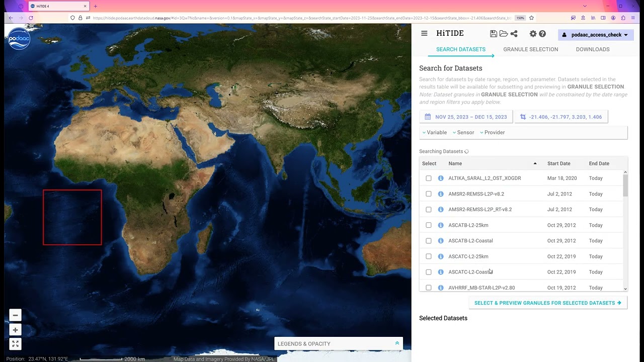Click the ASCATB-L2-Coastal dataset name

[470, 241]
